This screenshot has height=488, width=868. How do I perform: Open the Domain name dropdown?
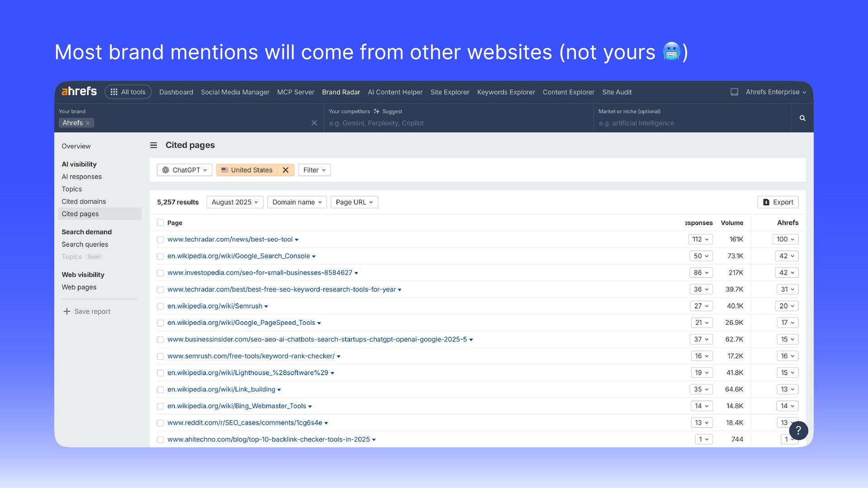[297, 202]
